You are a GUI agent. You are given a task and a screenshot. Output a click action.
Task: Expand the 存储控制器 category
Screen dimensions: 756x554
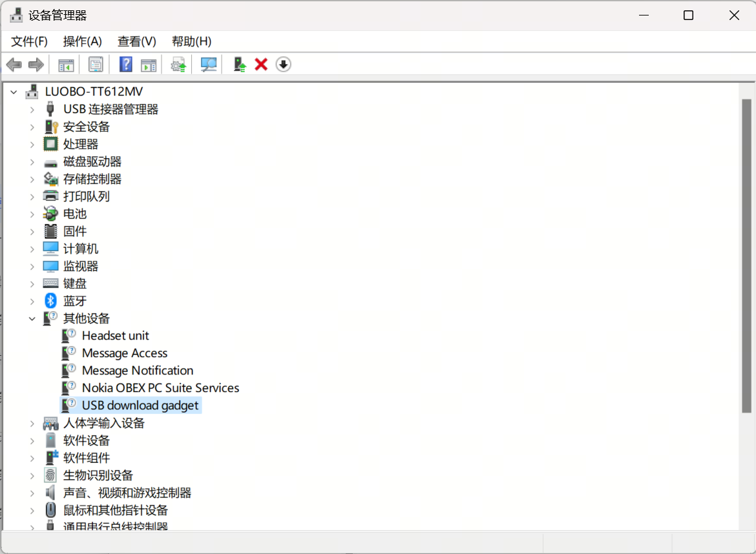click(x=32, y=180)
